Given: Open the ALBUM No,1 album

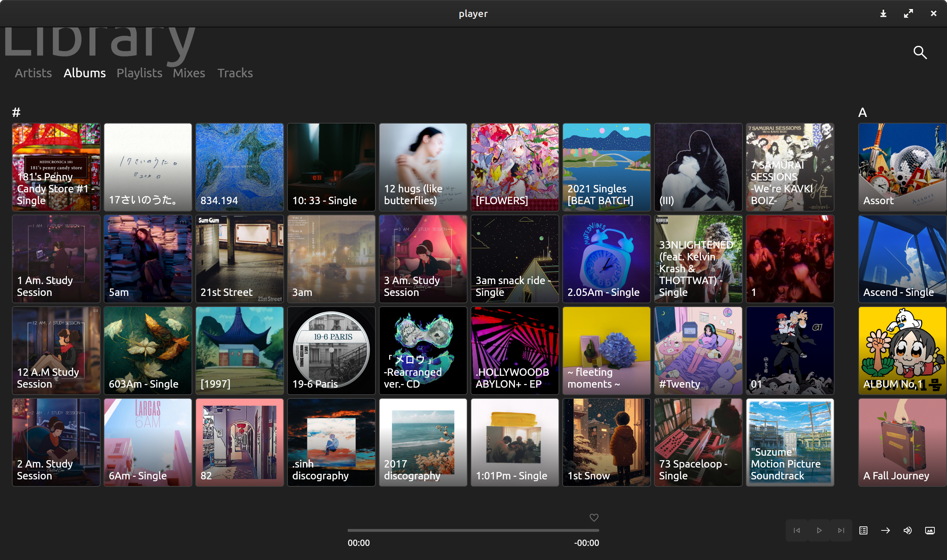Looking at the screenshot, I should (x=903, y=351).
